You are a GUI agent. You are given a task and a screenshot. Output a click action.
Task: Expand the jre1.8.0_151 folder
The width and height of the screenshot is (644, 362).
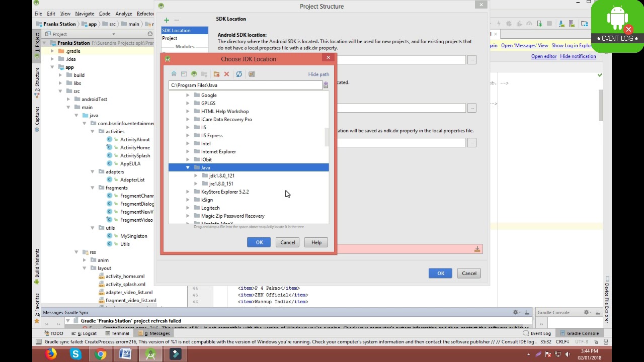click(196, 184)
